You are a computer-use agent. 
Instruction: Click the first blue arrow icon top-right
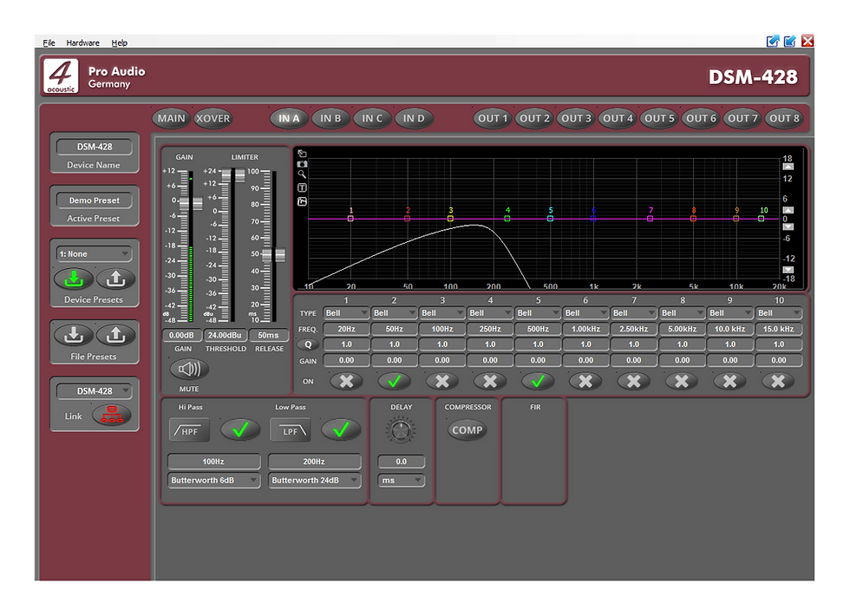773,42
